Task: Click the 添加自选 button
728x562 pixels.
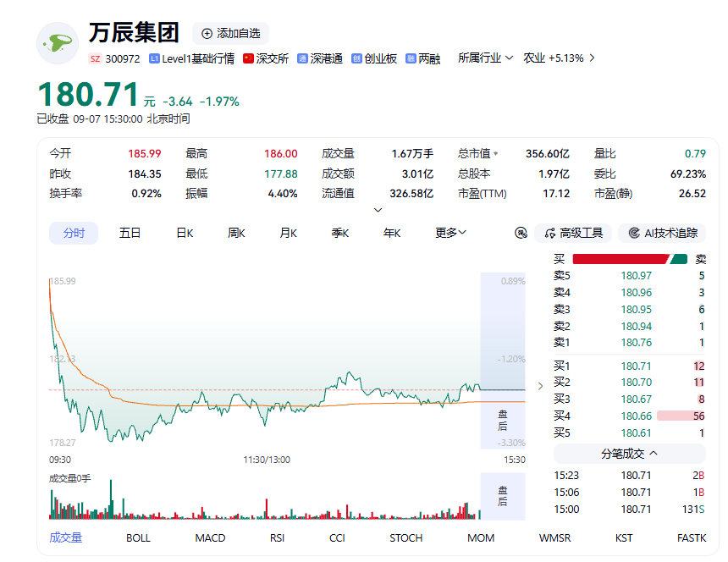Action: point(231,33)
